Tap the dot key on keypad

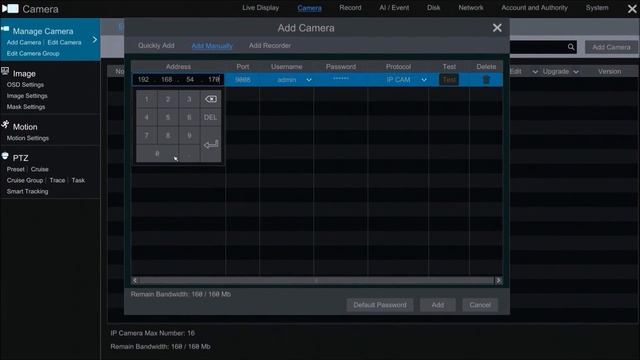pos(189,154)
